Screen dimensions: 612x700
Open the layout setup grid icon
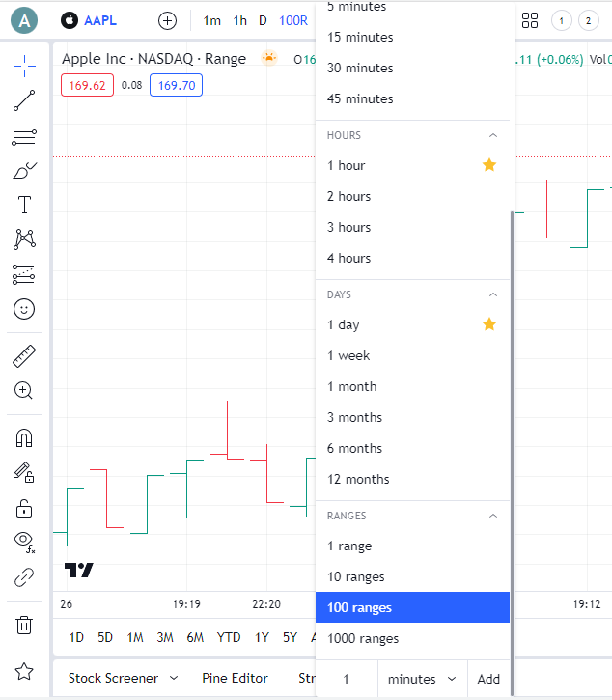click(x=530, y=20)
